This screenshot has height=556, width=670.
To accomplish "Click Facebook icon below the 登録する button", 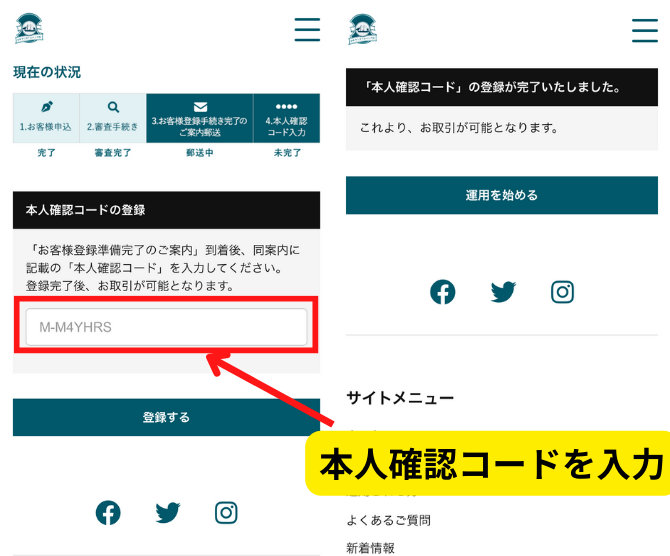I will tap(108, 513).
